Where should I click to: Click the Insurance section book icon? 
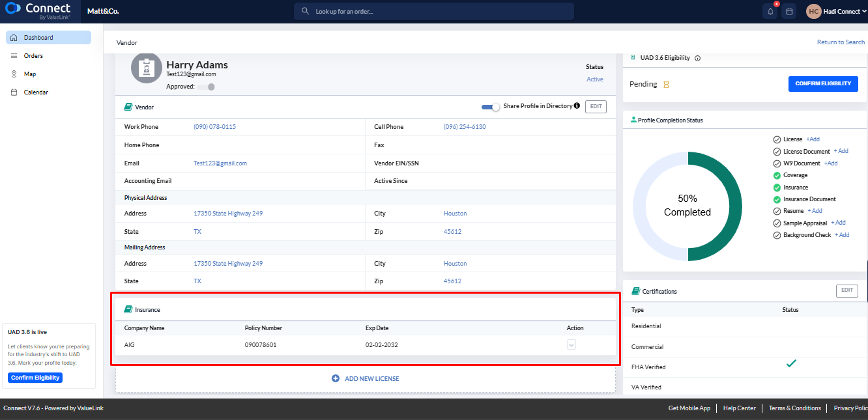(128, 309)
